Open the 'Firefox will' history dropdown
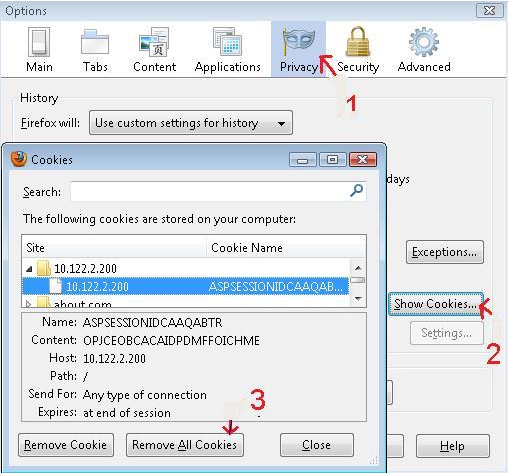The width and height of the screenshot is (508, 473). (191, 123)
